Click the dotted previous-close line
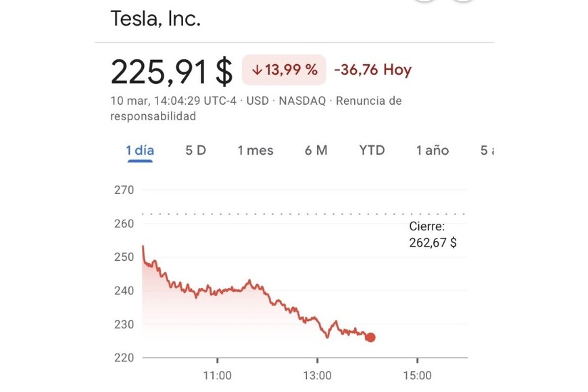The image size is (588, 392). pos(304,214)
